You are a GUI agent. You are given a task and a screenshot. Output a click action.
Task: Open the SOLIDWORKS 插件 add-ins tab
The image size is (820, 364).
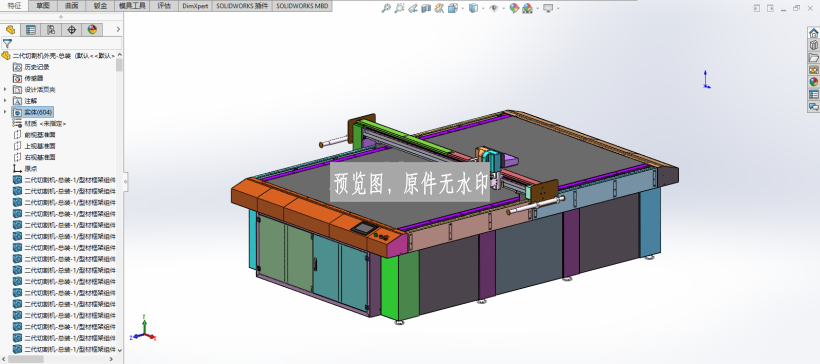coord(242,6)
